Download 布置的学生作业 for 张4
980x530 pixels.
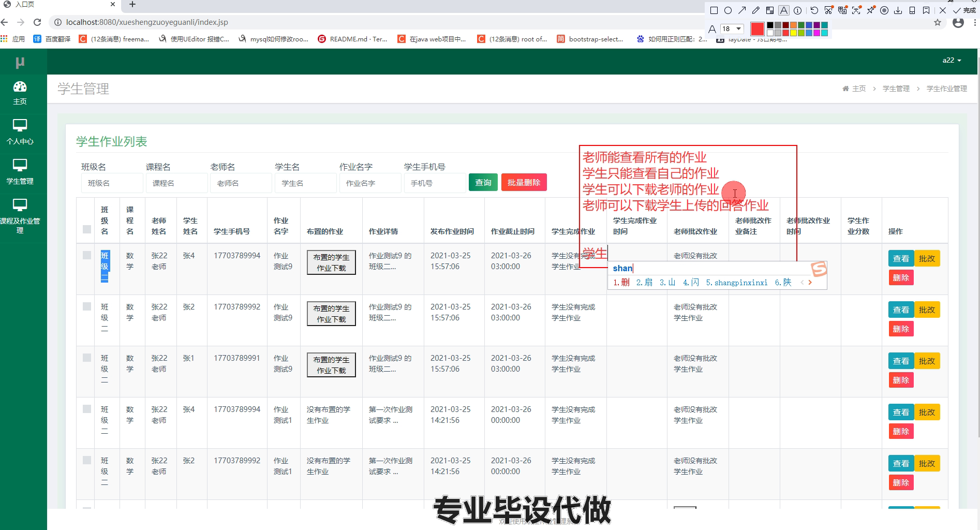(331, 262)
